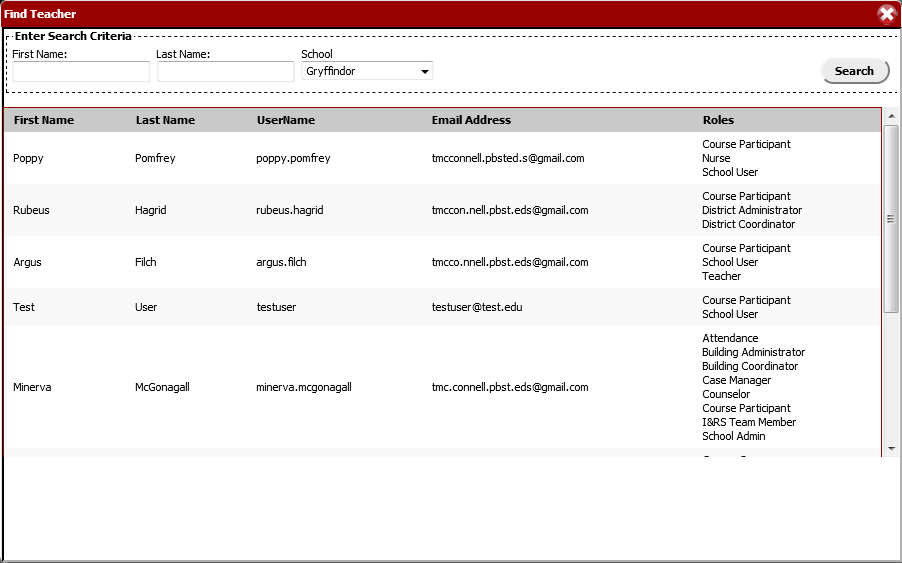Close the Find Teacher dialog
Viewport: 902px width, 563px height.
click(x=886, y=14)
